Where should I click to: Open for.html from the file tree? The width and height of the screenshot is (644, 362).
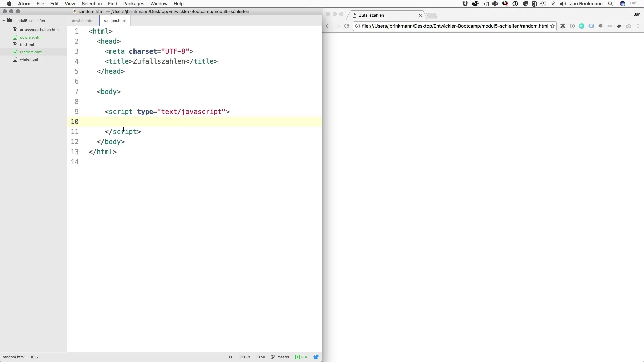click(x=27, y=45)
